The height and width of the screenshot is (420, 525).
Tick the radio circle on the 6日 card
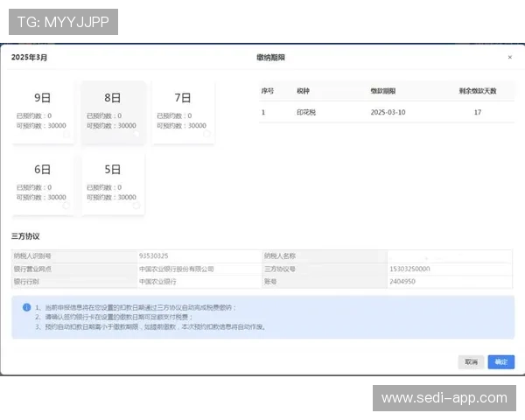click(x=66, y=206)
